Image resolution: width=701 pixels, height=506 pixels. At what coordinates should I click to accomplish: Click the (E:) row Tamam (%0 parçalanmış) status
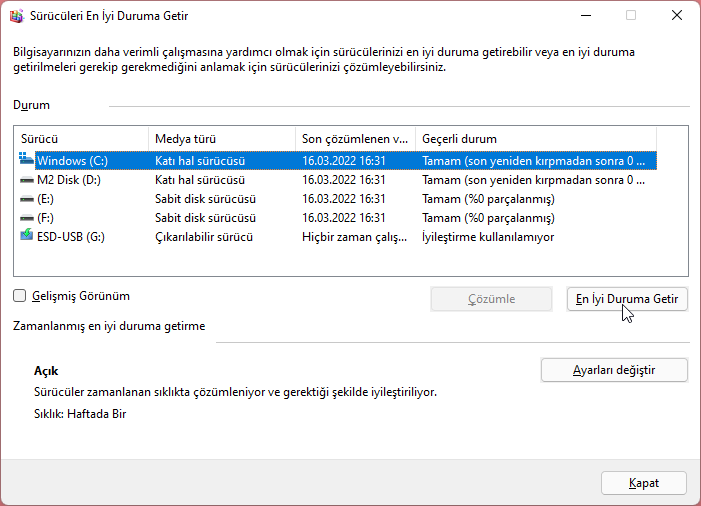click(x=488, y=199)
